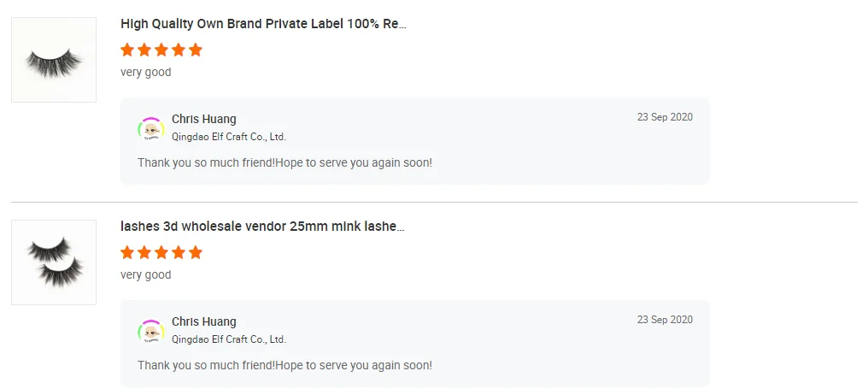868x389 pixels.
Task: Click the Chris Huang name in the Own Brand review reply
Action: (x=204, y=119)
